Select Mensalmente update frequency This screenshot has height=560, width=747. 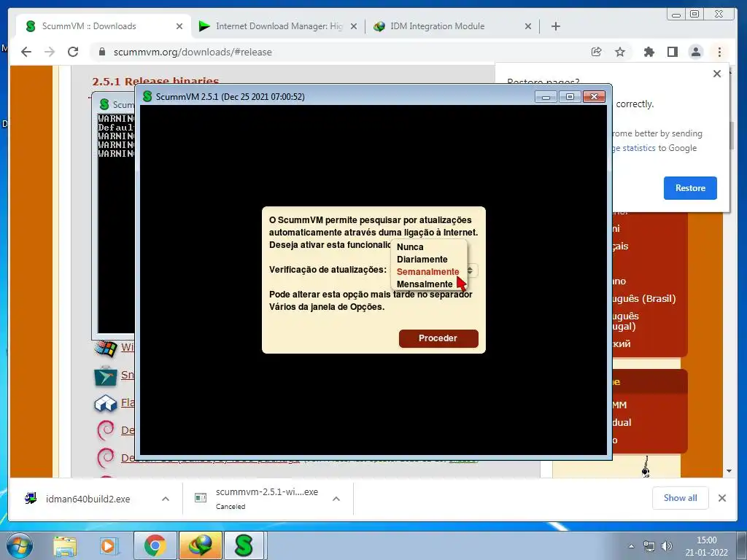click(x=424, y=284)
